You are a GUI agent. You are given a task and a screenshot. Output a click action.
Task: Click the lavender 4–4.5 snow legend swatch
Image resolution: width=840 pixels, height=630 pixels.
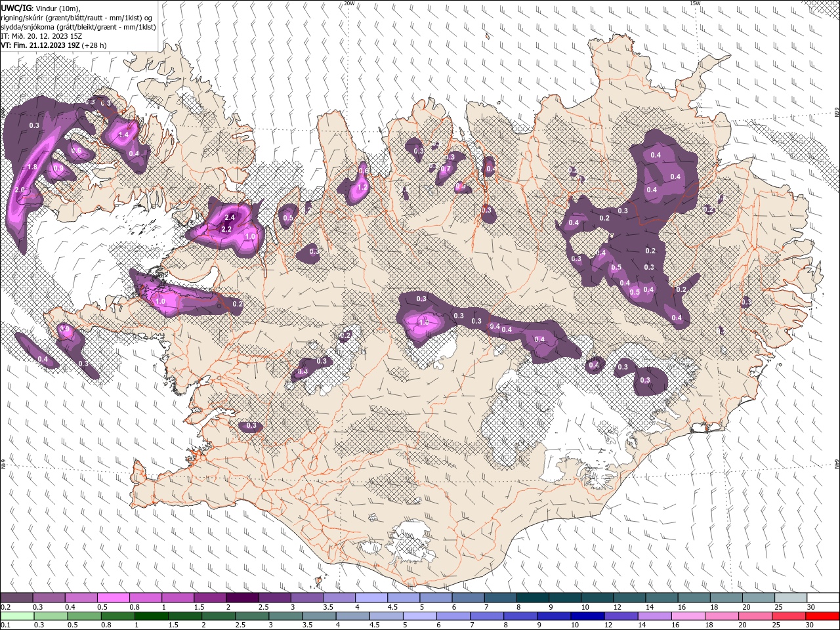coord(371,598)
